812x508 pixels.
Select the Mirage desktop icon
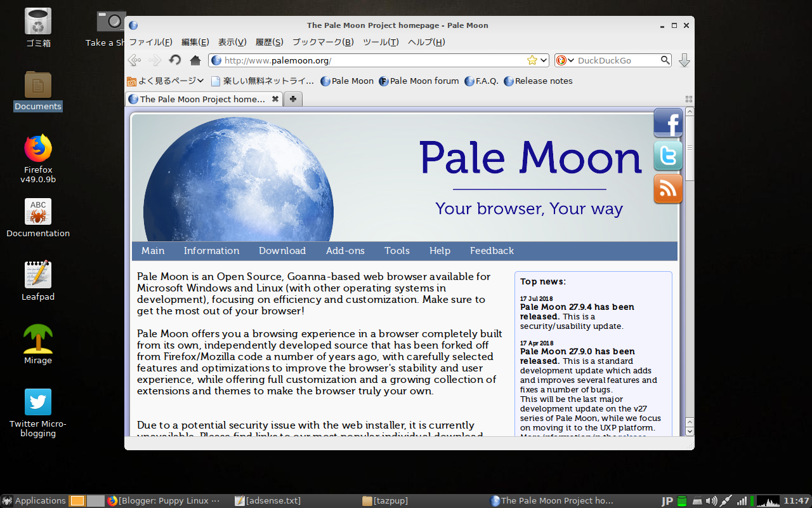click(x=38, y=345)
